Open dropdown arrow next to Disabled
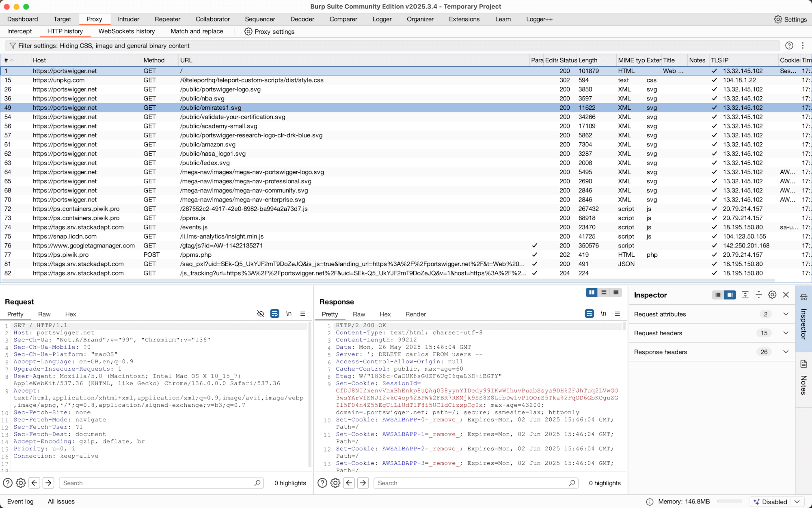812x508 pixels. click(797, 501)
